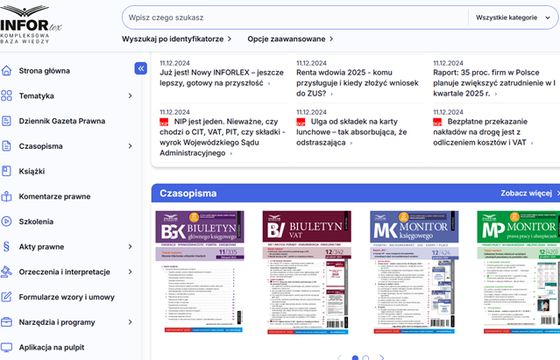Open Strona główna menu item
The width and height of the screenshot is (560, 360).
point(44,71)
